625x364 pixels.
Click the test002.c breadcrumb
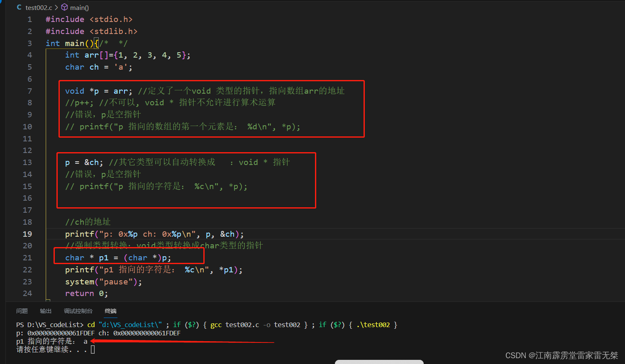[39, 7]
